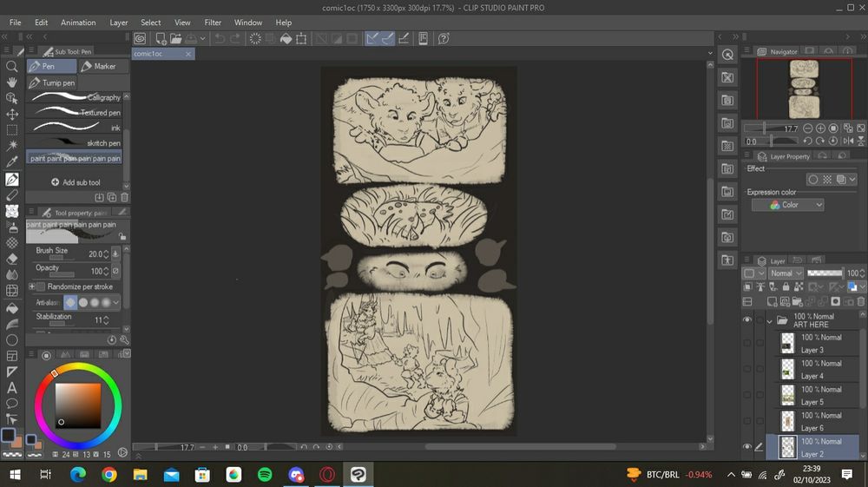Click the Flip horizontal icon in Navigator
Screen dimensions: 868x487
[849, 141]
